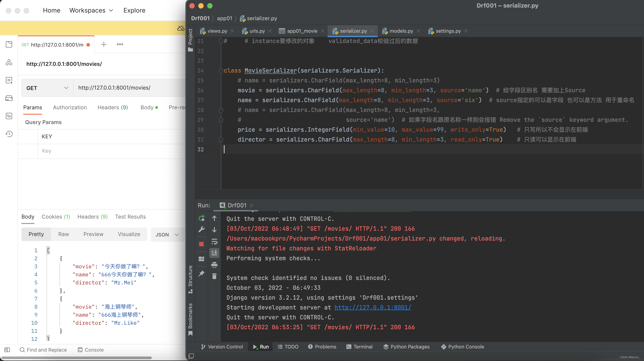
Task: Click Home in Postman header
Action: [51, 10]
